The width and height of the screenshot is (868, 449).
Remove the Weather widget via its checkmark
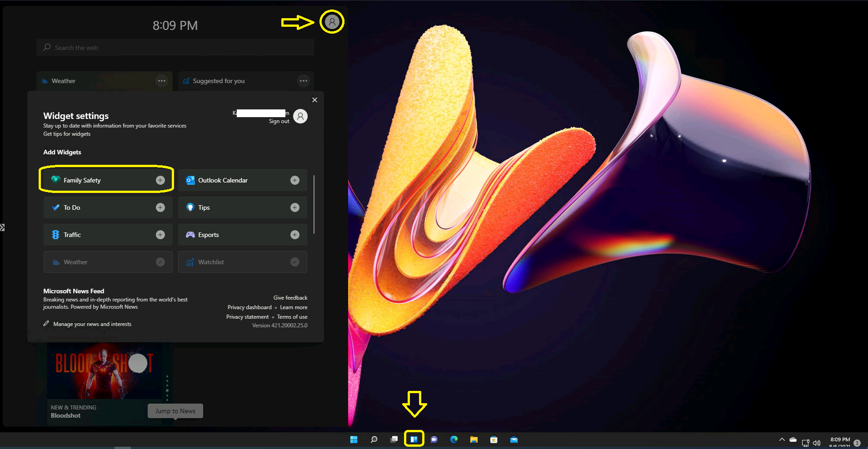click(160, 262)
